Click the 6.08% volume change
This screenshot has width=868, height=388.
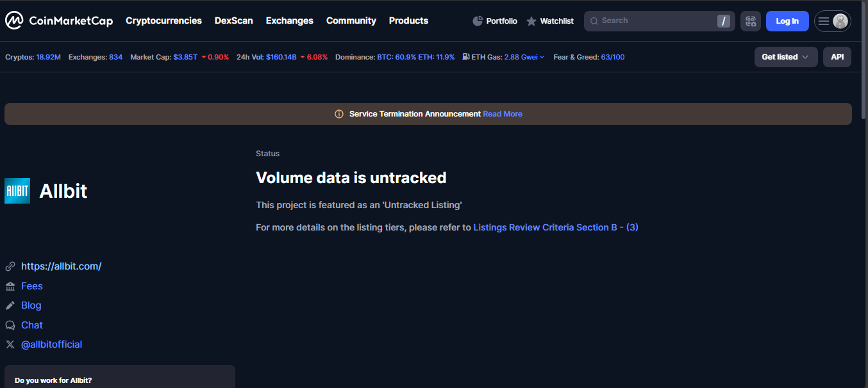pyautogui.click(x=314, y=57)
